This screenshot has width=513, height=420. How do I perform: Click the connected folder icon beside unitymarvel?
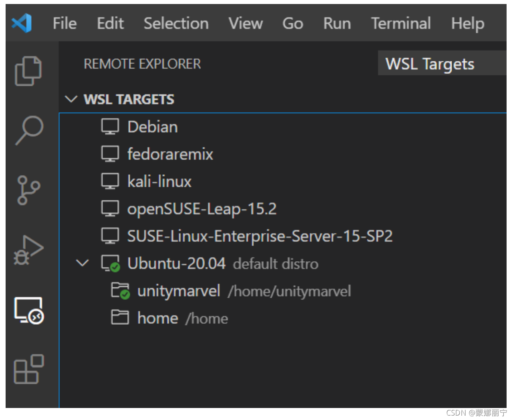pyautogui.click(x=120, y=291)
